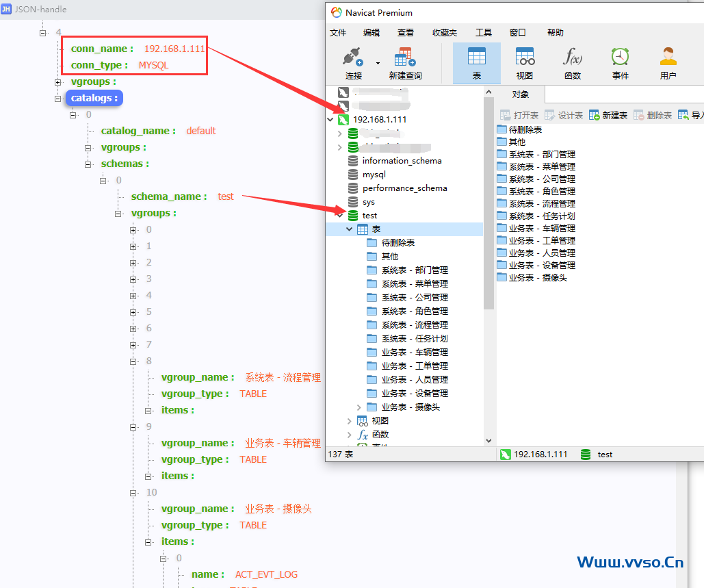
Task: Open the 函数 (Function) toolbar icon
Action: (x=573, y=57)
